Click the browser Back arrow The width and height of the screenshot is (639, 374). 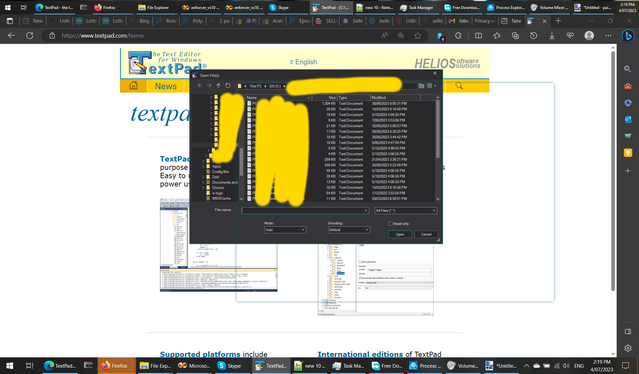(x=11, y=35)
